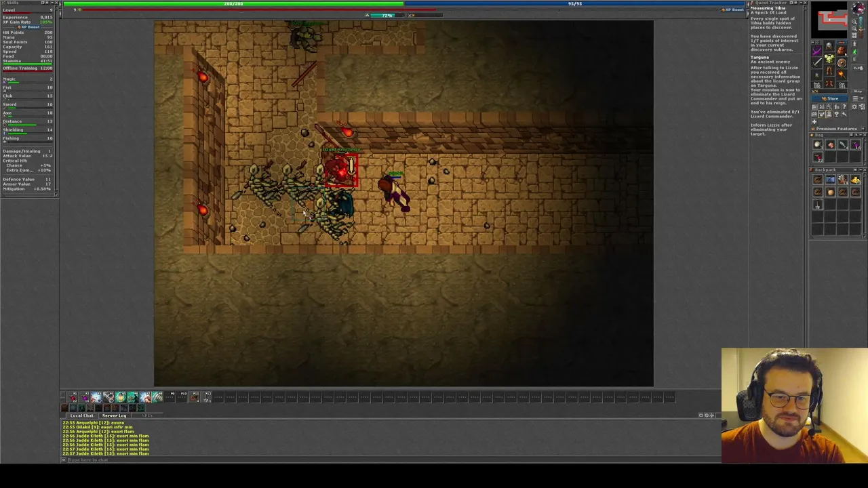Switch to the NPCs chat tab
The width and height of the screenshot is (868, 488).
(x=147, y=415)
